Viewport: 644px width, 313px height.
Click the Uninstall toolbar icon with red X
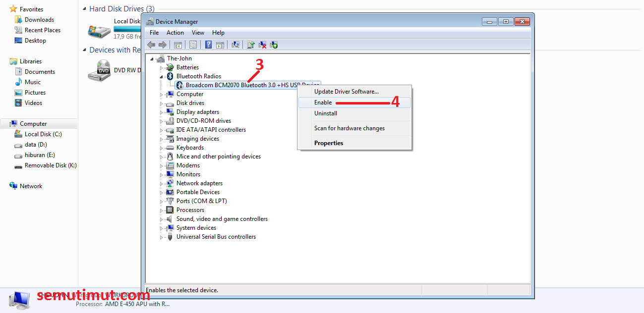click(262, 45)
